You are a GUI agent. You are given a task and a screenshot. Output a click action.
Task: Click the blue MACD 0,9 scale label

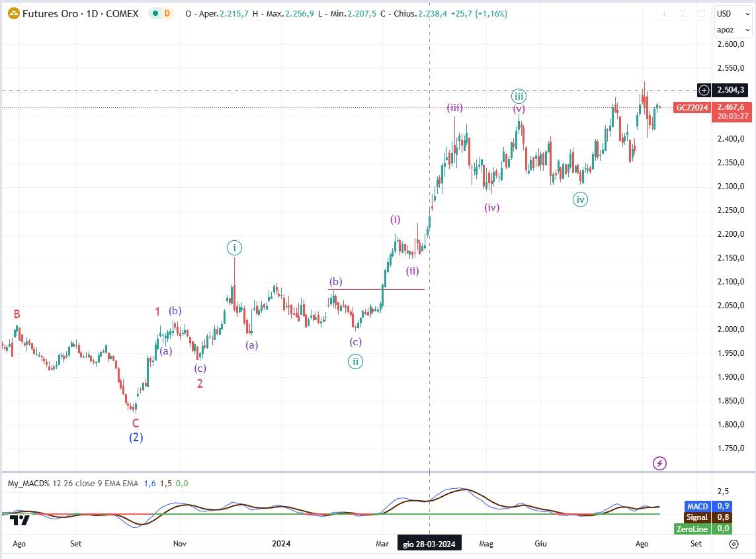pyautogui.click(x=708, y=507)
